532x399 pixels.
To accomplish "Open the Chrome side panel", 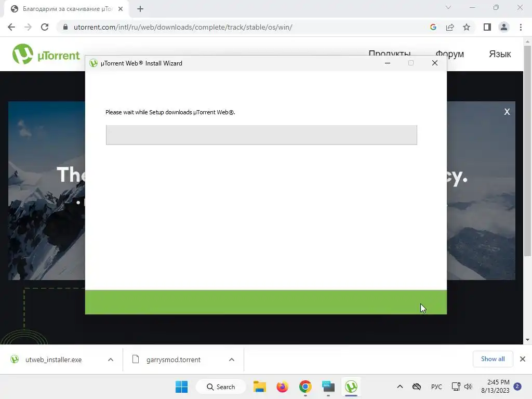I will [487, 27].
